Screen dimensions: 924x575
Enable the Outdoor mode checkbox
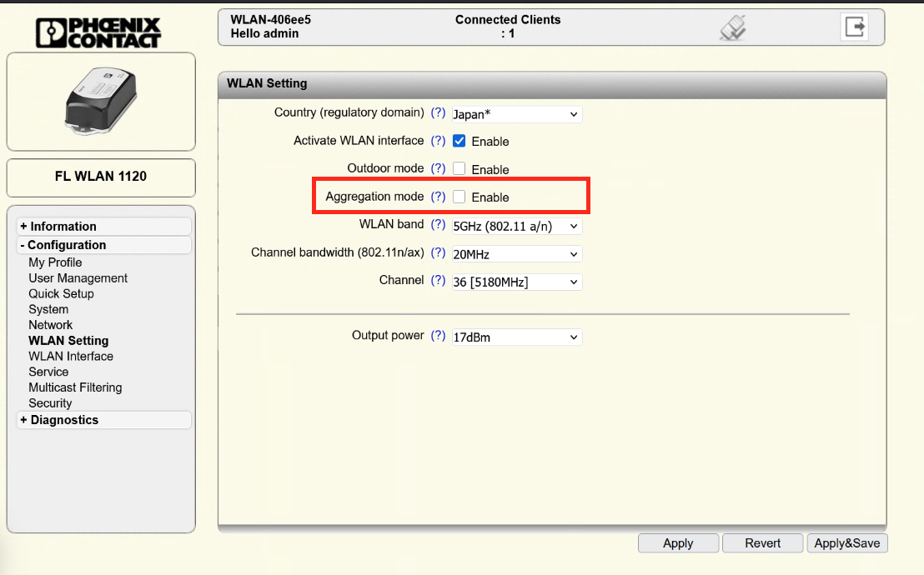pos(459,169)
